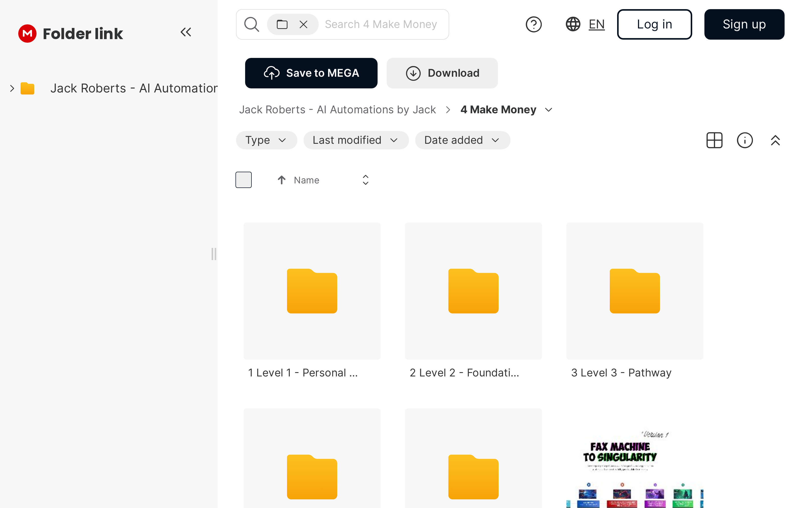Collapse header with double up-chevron icon
Image resolution: width=812 pixels, height=508 pixels.
(775, 140)
